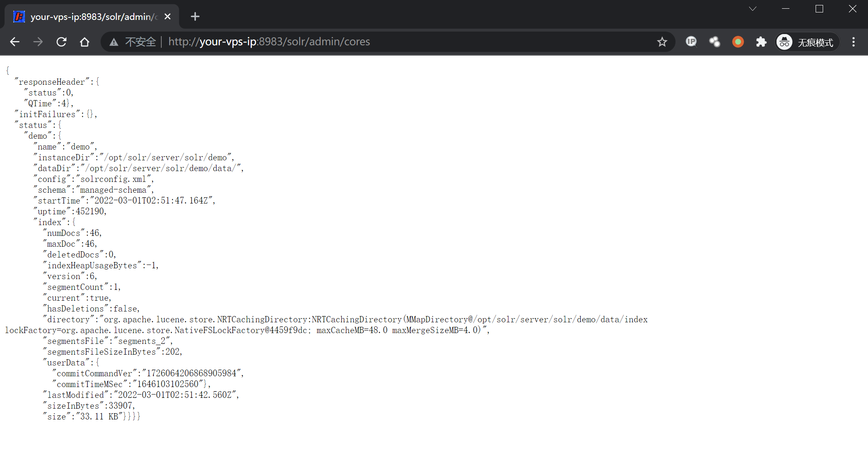
Task: Click the molecule-shaped proxy extension icon
Action: [x=715, y=42]
